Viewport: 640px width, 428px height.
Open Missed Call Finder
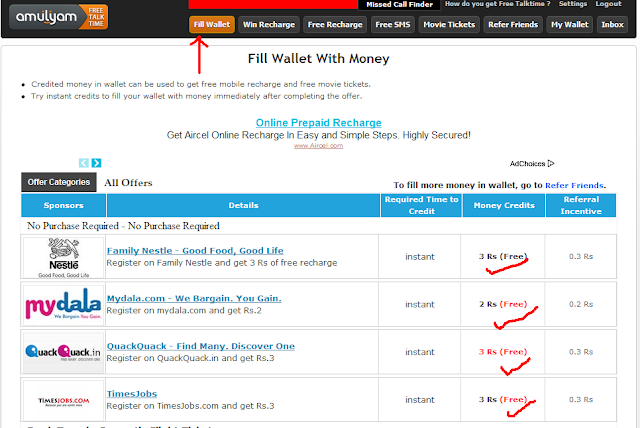coord(399,4)
